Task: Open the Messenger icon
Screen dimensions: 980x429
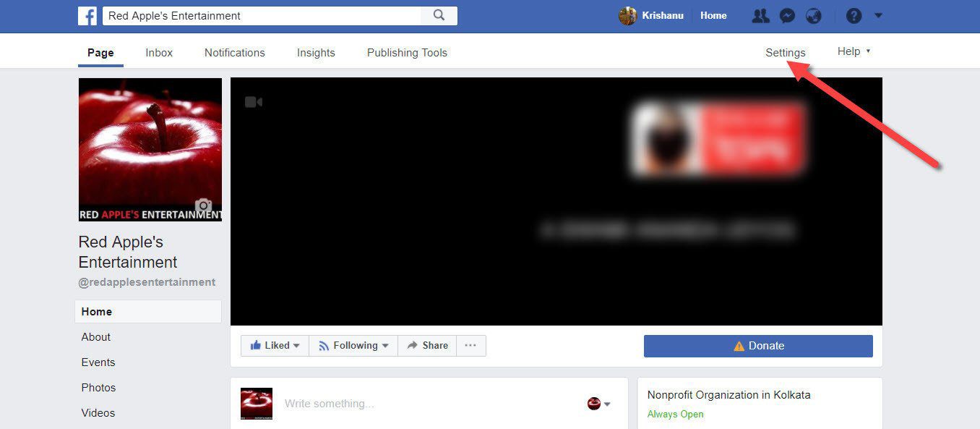Action: (x=788, y=15)
